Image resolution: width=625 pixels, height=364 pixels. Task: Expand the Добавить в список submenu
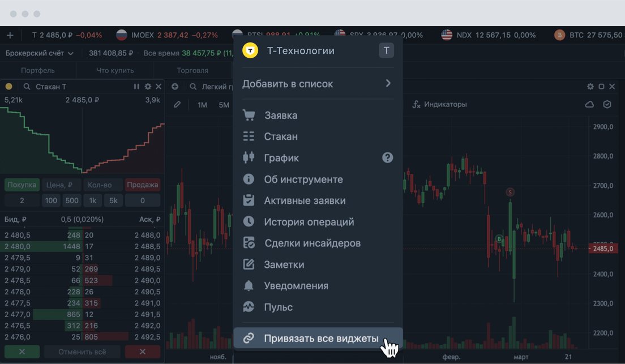[318, 84]
